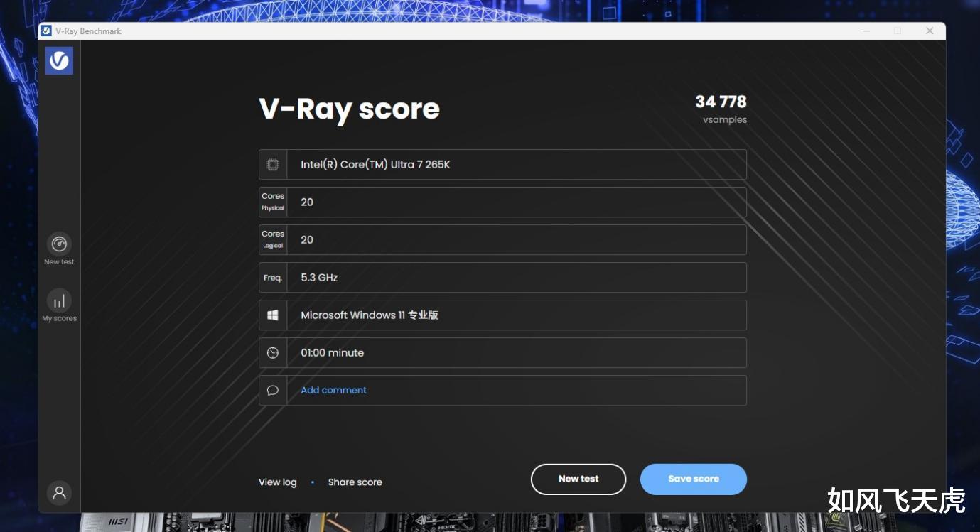This screenshot has height=532, width=980.
Task: Click the Microsoft Windows 11 专业版 text
Action: click(x=370, y=315)
